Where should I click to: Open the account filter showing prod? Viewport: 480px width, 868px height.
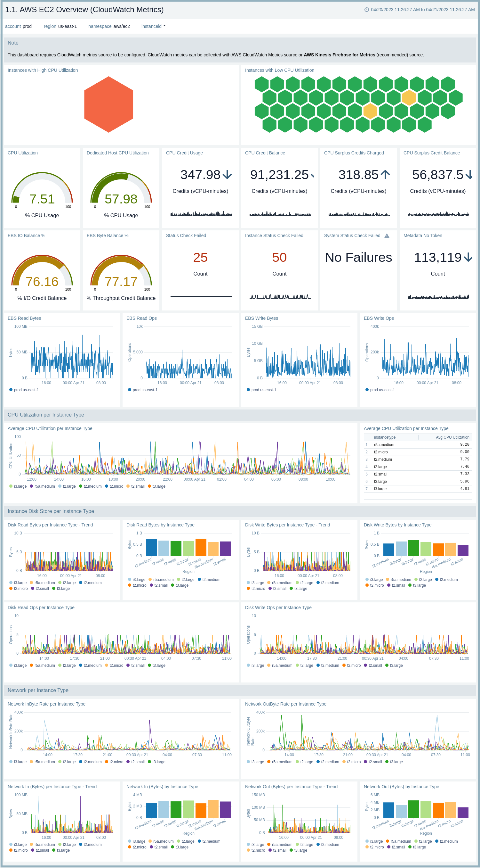click(30, 27)
